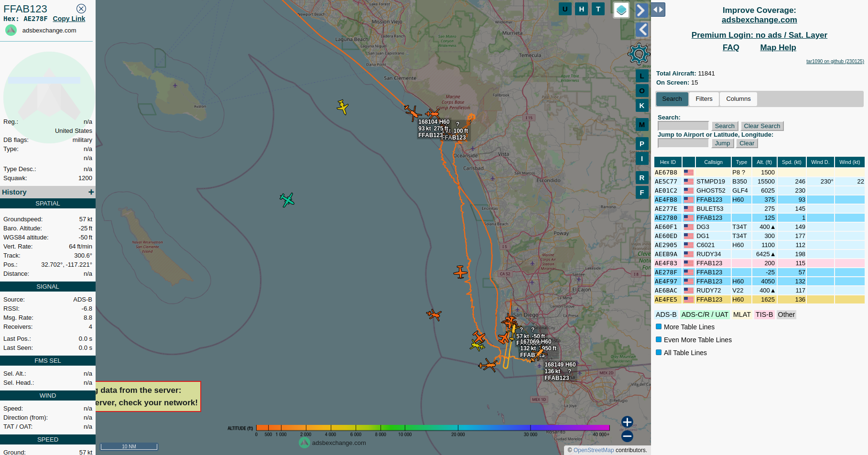Select table row AEEB9A RUDY34

pyautogui.click(x=759, y=254)
